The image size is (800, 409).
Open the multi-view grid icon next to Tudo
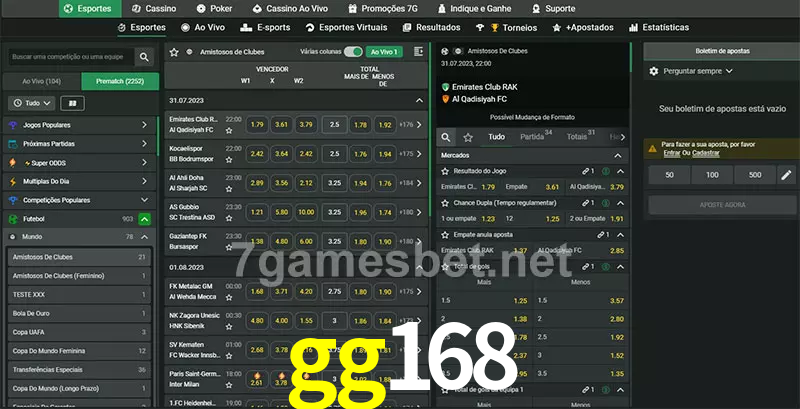72,103
